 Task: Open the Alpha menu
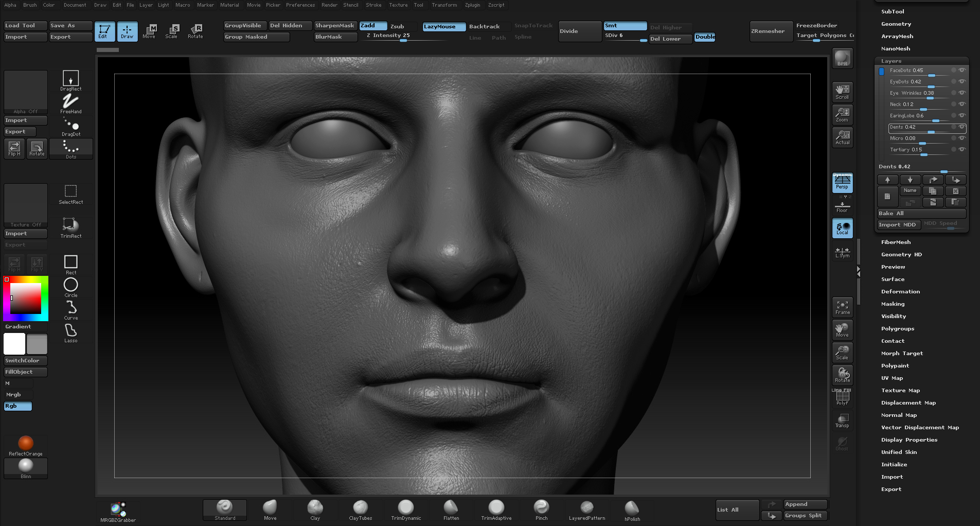point(10,5)
